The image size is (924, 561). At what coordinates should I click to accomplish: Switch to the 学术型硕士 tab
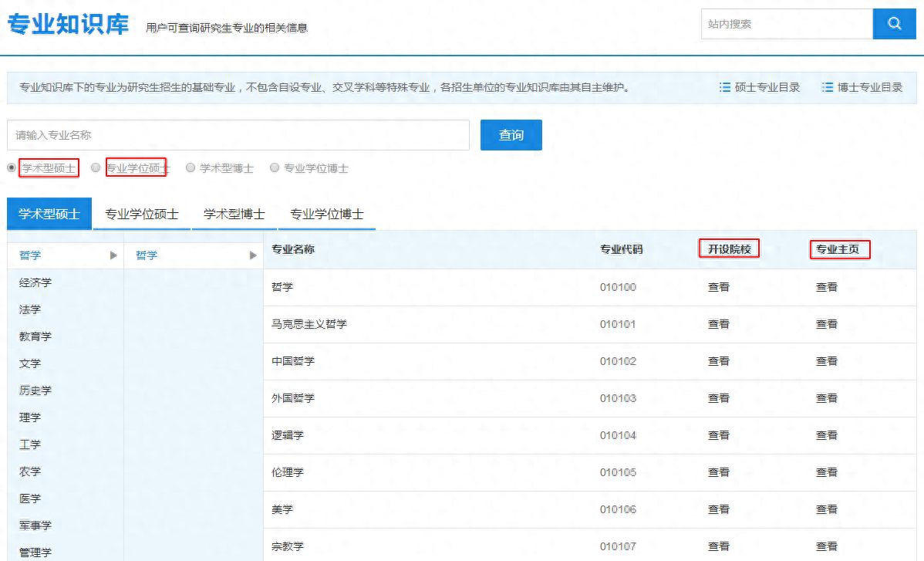pos(49,214)
